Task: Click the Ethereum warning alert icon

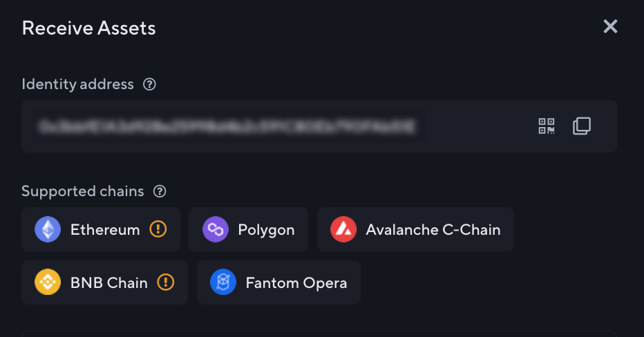Action: [x=158, y=229]
